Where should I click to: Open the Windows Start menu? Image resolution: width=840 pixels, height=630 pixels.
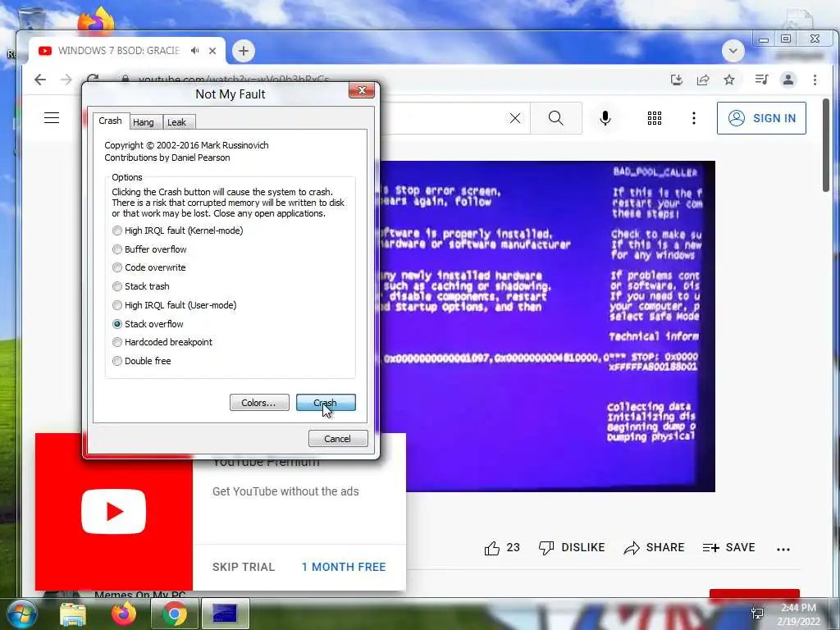coord(21,614)
